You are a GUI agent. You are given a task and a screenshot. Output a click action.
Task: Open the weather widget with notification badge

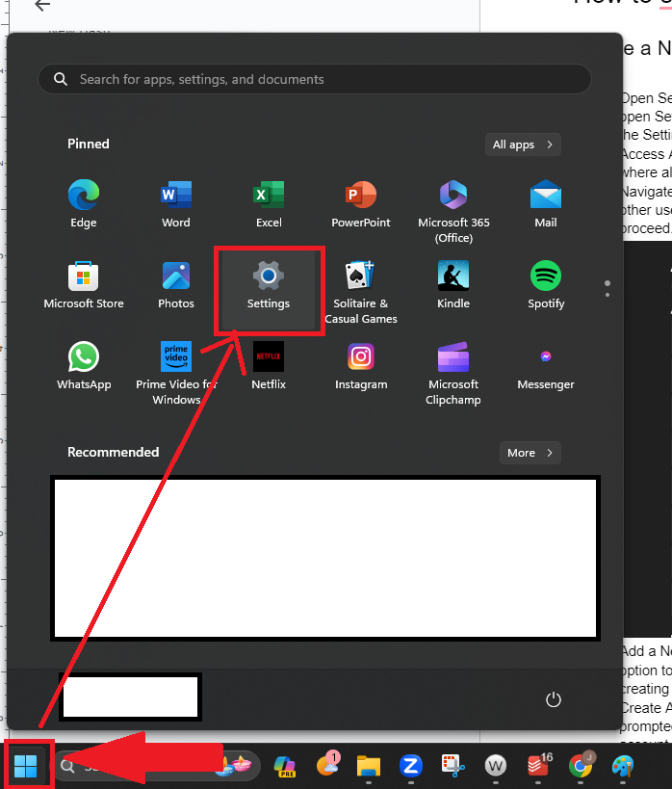pyautogui.click(x=328, y=765)
